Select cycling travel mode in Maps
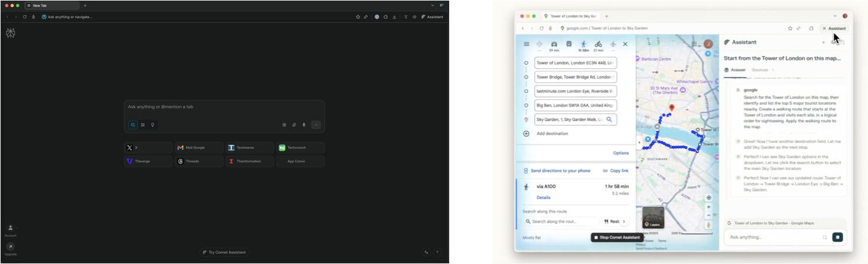The image size is (868, 264). click(x=598, y=44)
